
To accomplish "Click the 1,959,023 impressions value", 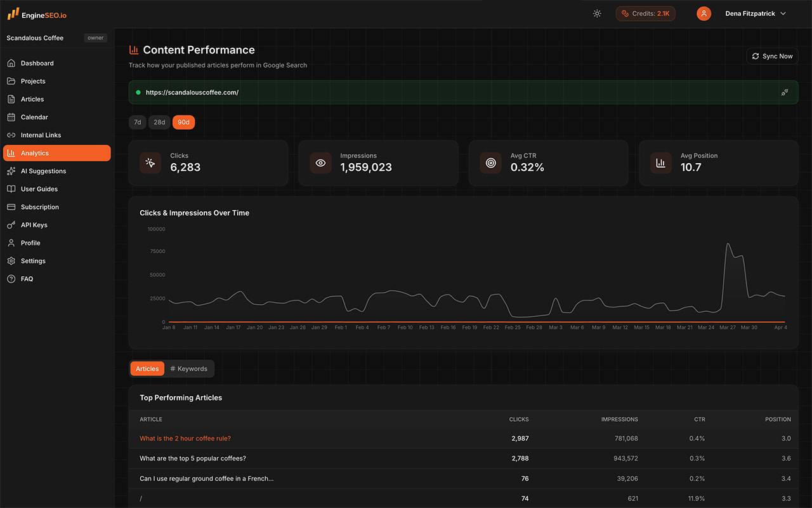I will click(x=366, y=168).
